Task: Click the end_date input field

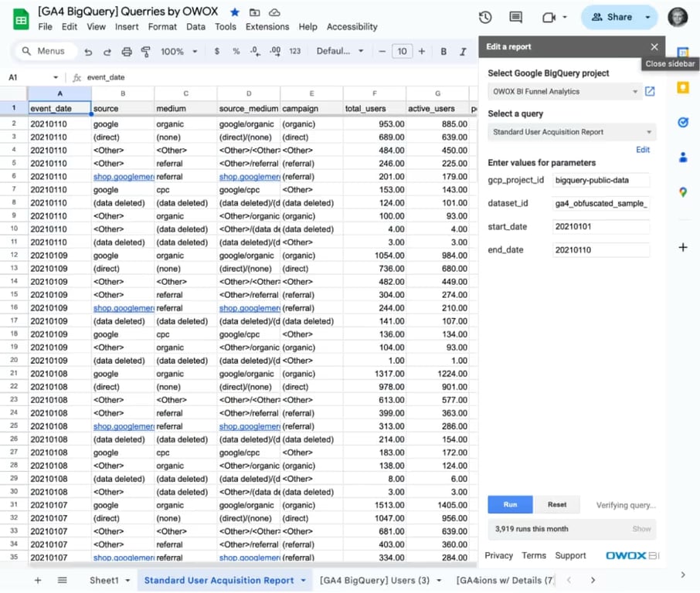Action: [x=601, y=250]
